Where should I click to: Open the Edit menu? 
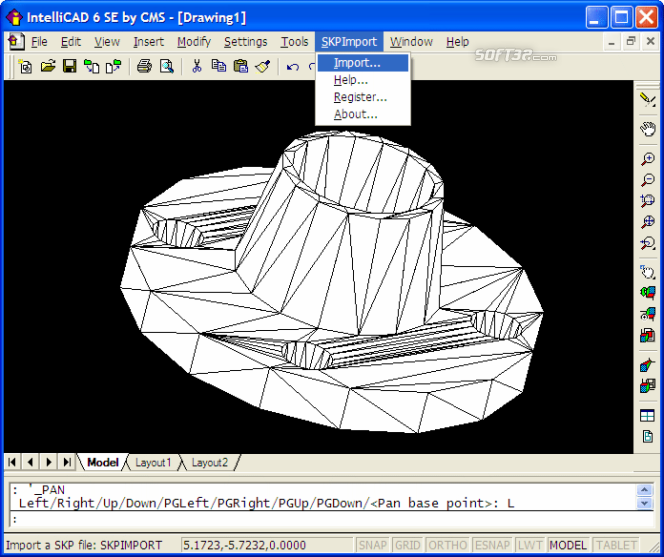click(x=71, y=42)
